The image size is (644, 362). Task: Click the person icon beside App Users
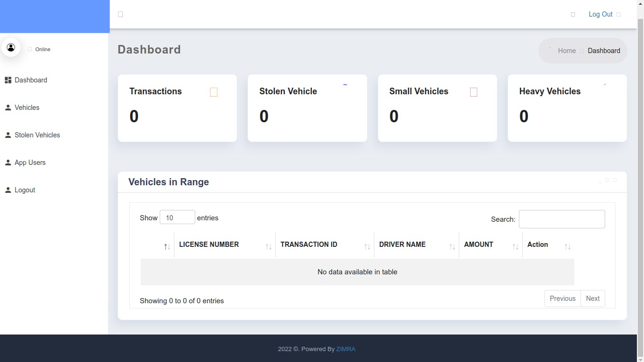8,163
